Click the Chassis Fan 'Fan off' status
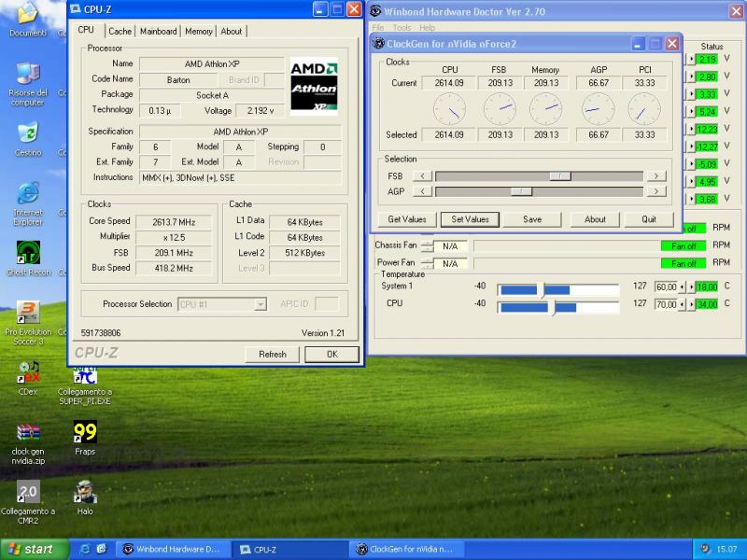The width and height of the screenshot is (747, 560). pyautogui.click(x=684, y=246)
